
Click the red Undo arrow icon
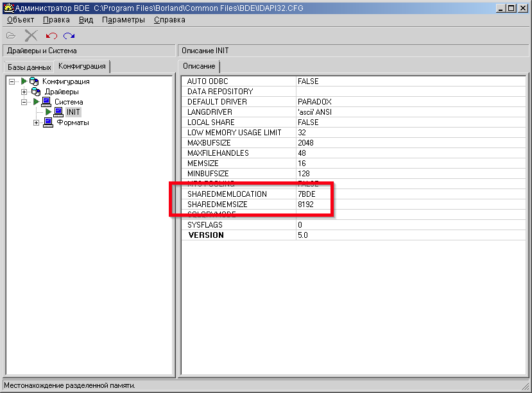click(x=51, y=36)
